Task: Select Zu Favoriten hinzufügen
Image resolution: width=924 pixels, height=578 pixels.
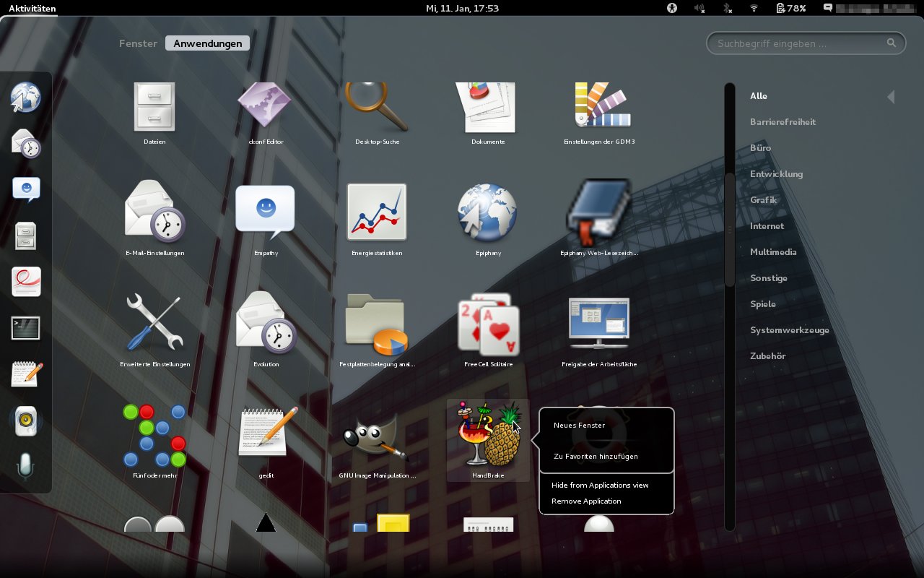Action: pyautogui.click(x=596, y=457)
